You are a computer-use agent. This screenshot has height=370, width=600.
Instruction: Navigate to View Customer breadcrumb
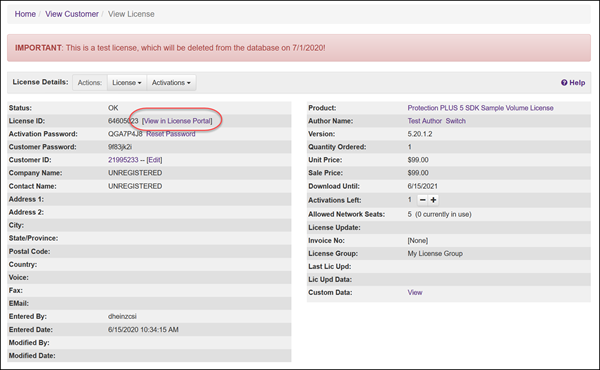click(x=72, y=14)
